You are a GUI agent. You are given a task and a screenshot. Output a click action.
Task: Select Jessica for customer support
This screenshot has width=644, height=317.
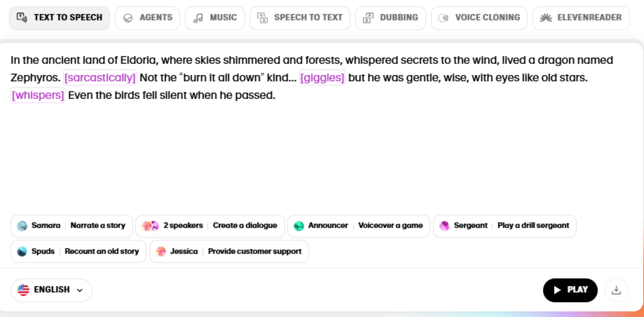coord(229,251)
